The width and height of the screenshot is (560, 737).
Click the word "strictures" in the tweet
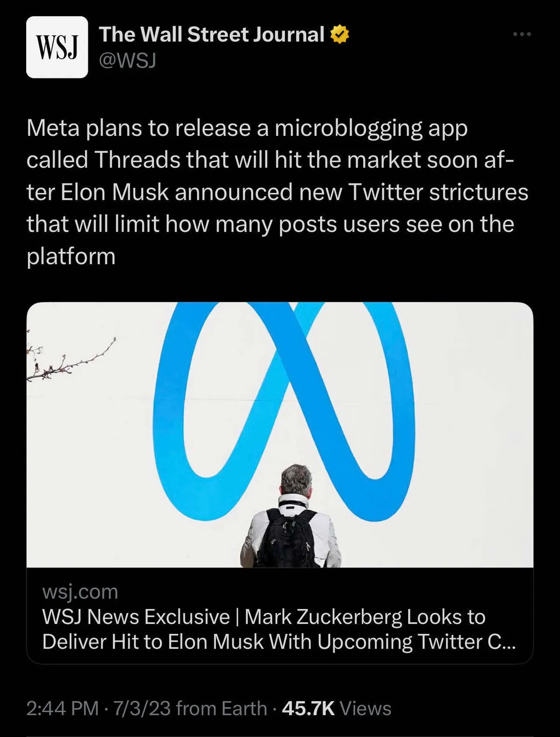(478, 192)
